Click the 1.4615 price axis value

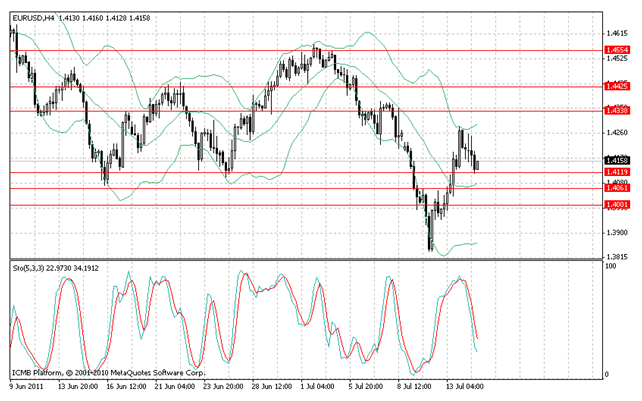click(616, 32)
